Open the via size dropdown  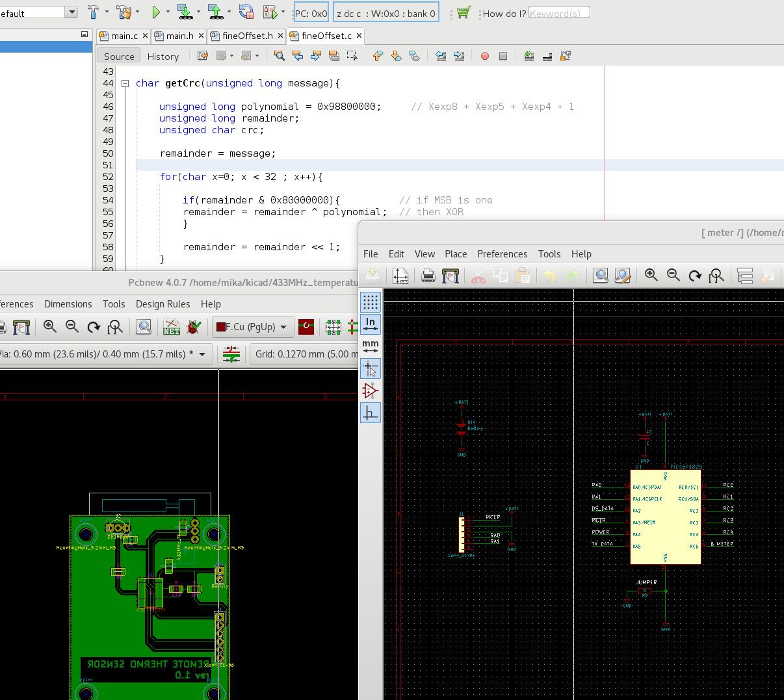tap(202, 354)
